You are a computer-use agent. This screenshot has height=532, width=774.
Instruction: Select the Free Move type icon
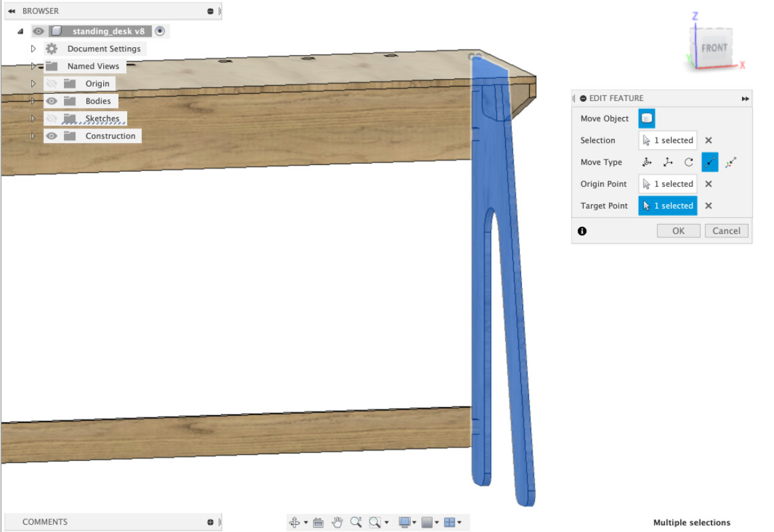tap(647, 162)
